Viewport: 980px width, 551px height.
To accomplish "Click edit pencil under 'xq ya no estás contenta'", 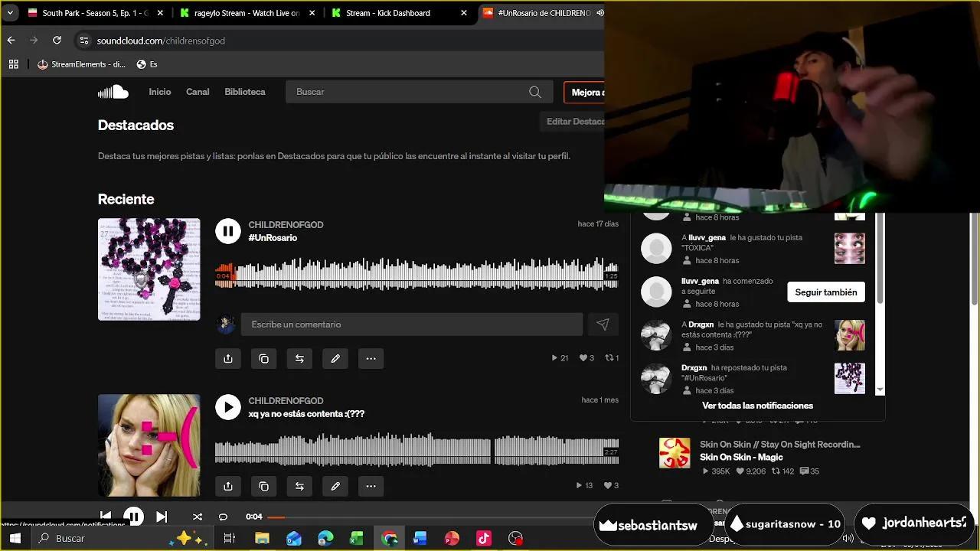I will 335,486.
